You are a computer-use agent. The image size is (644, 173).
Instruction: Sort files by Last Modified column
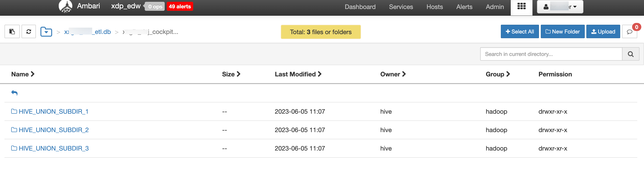pyautogui.click(x=298, y=74)
